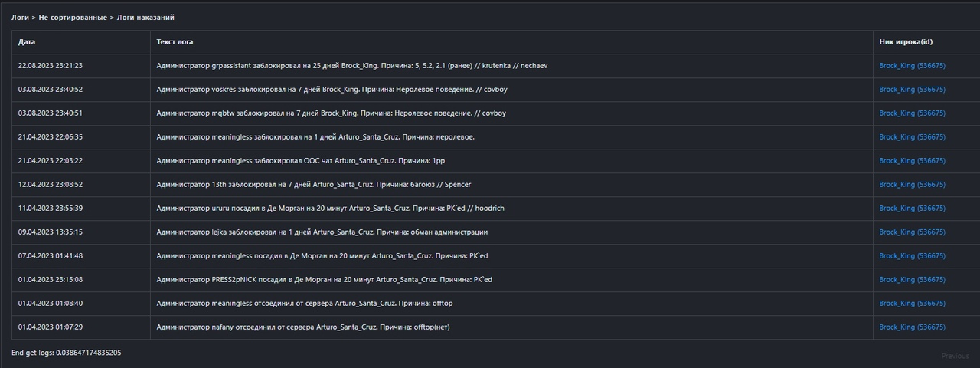Click player link in the nafany disconnect row
The width and height of the screenshot is (980, 368).
pyautogui.click(x=912, y=327)
